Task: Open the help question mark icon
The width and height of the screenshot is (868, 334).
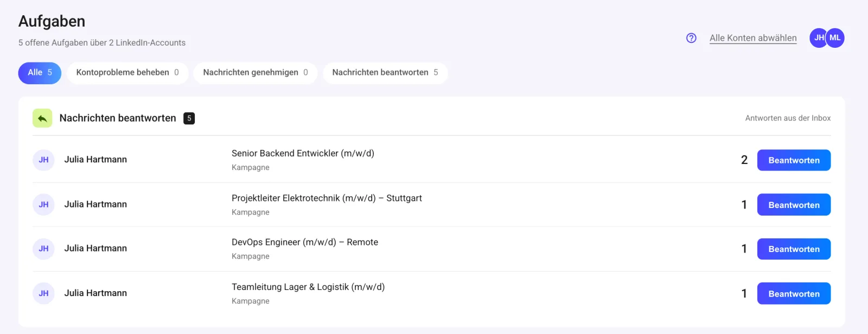Action: [691, 38]
